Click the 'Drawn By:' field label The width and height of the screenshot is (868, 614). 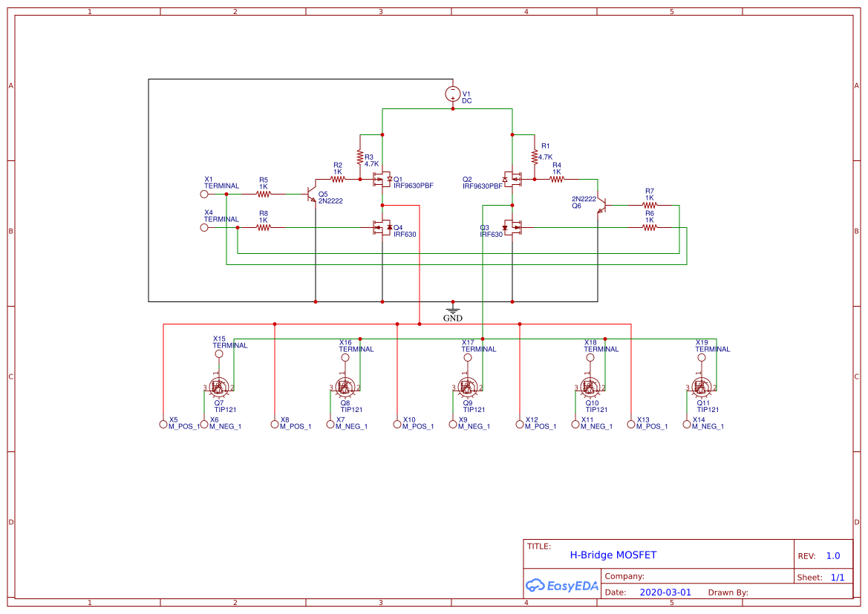coord(728,592)
